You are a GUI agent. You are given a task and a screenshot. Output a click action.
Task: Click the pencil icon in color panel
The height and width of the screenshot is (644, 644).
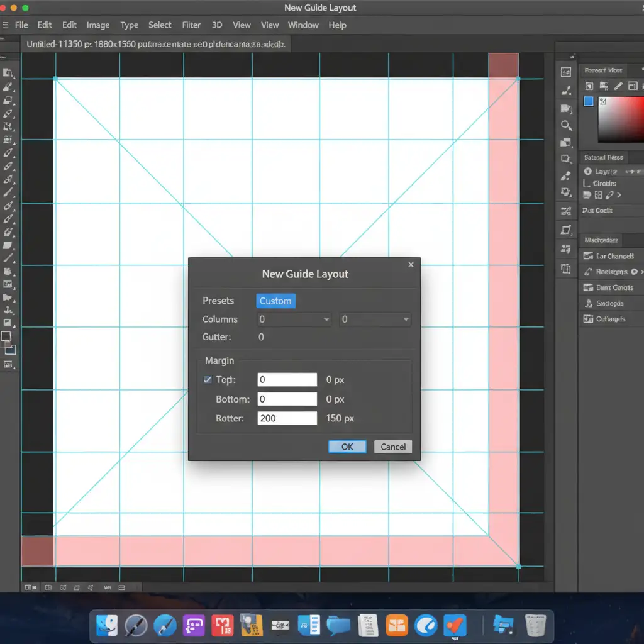pos(618,86)
